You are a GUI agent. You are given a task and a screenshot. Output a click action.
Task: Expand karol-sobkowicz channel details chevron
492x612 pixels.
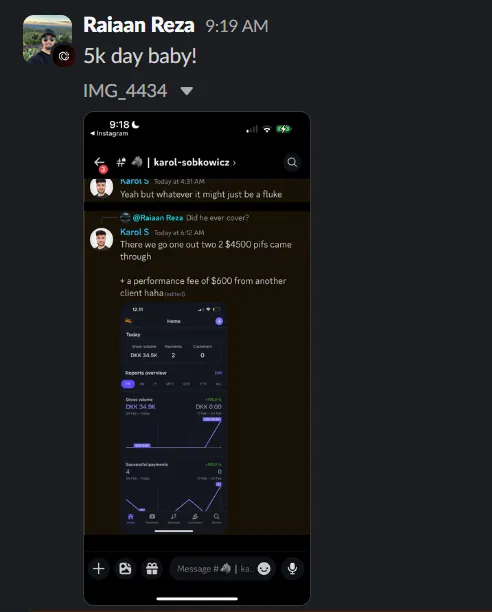[x=234, y=163]
